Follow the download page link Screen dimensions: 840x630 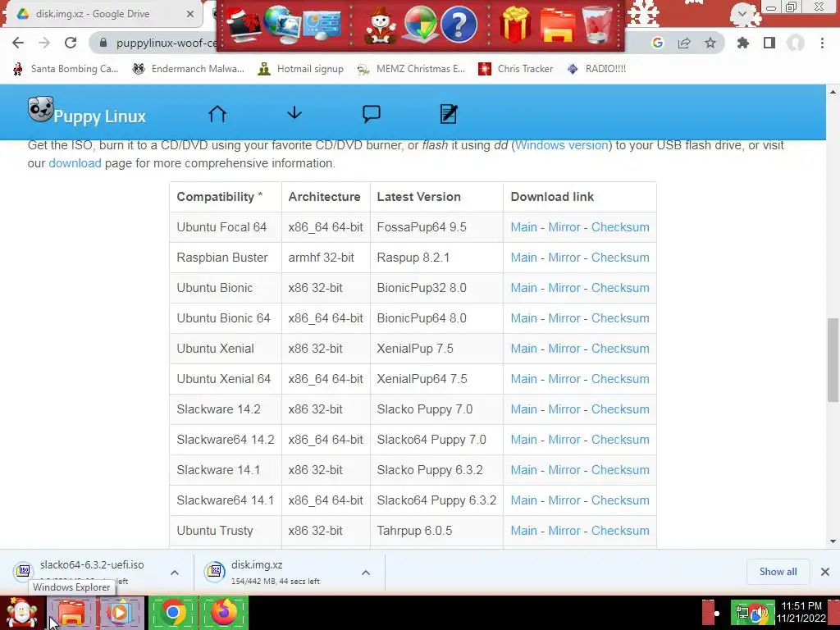click(x=75, y=163)
